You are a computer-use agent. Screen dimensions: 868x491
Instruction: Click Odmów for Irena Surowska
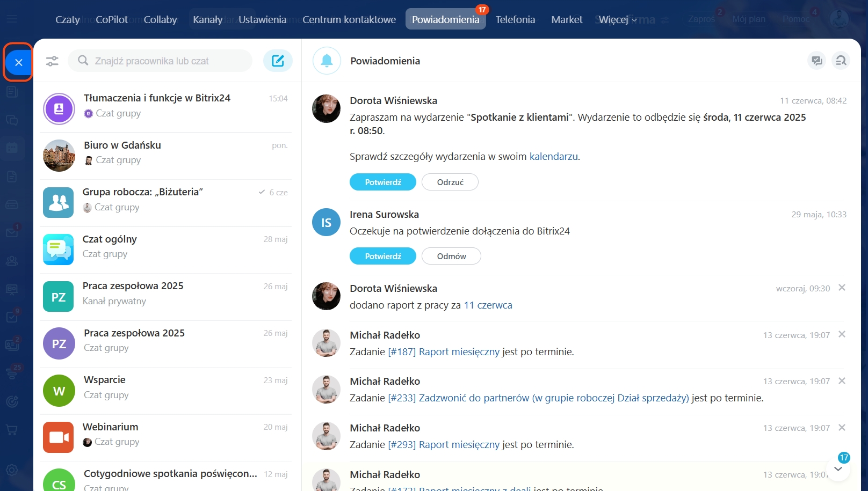pos(451,256)
